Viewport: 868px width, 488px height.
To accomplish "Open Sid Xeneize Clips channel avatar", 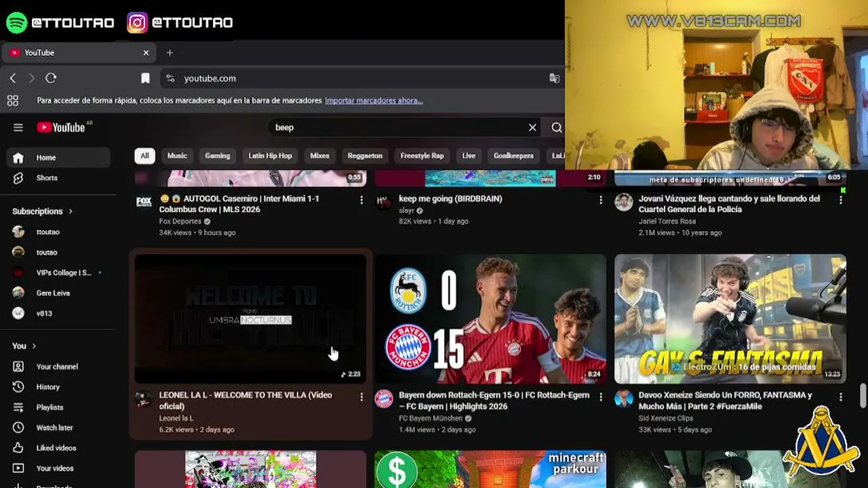I will click(x=623, y=399).
